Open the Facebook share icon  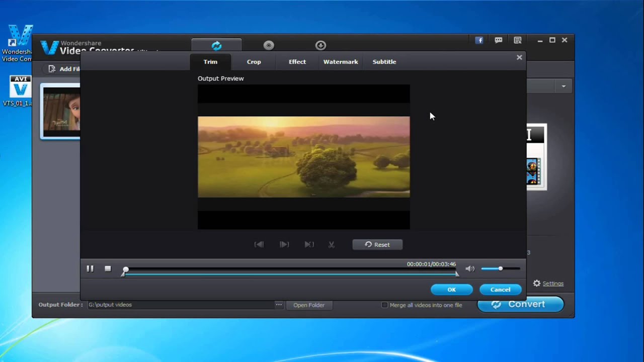coord(479,40)
